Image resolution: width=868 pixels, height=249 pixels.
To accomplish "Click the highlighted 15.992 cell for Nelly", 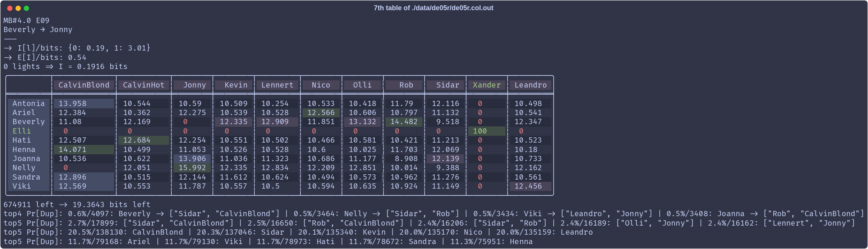I will 192,168.
